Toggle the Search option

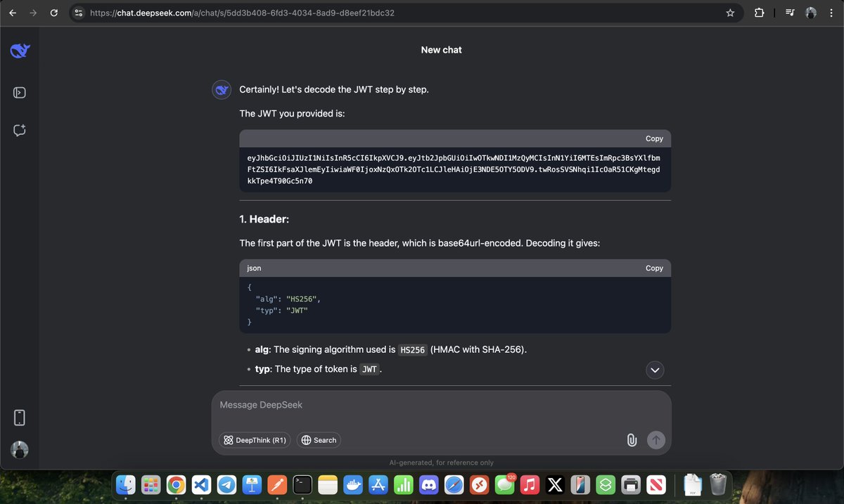[x=319, y=440]
